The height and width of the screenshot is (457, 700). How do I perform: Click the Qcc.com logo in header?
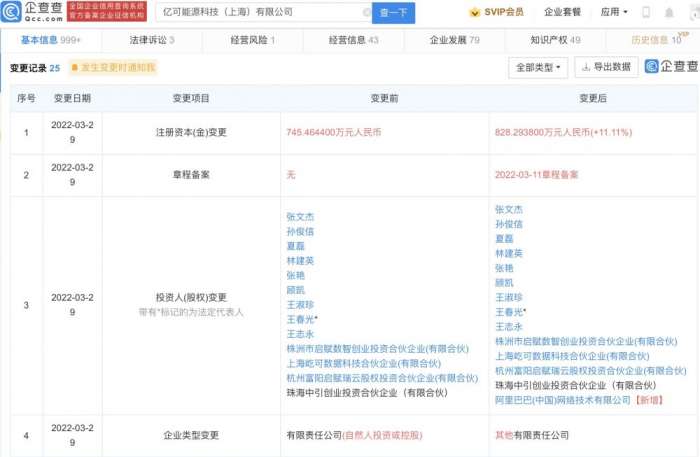coord(31,12)
